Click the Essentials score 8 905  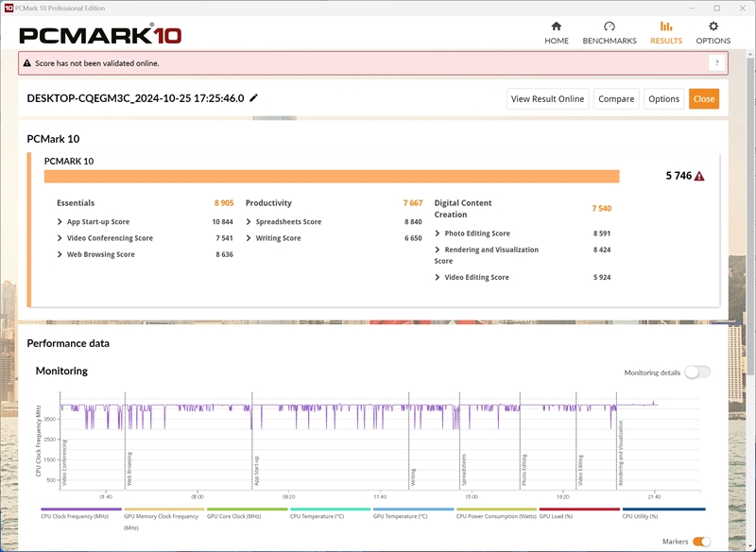224,203
